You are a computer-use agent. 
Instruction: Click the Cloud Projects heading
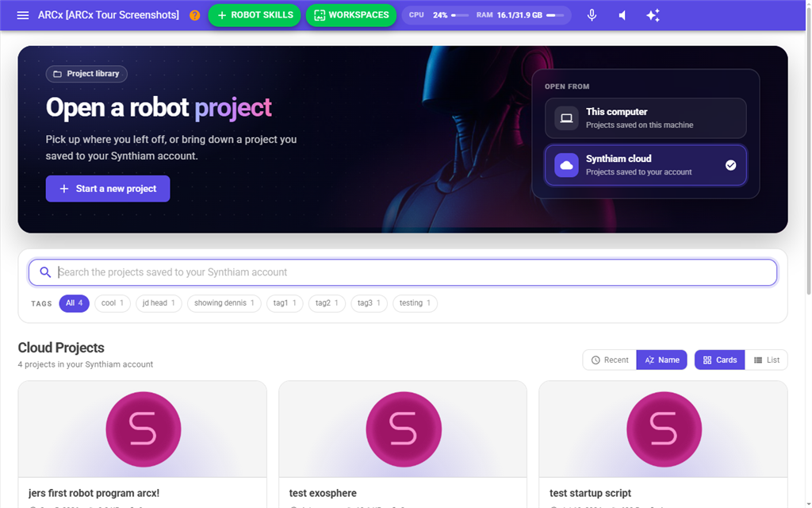tap(61, 348)
